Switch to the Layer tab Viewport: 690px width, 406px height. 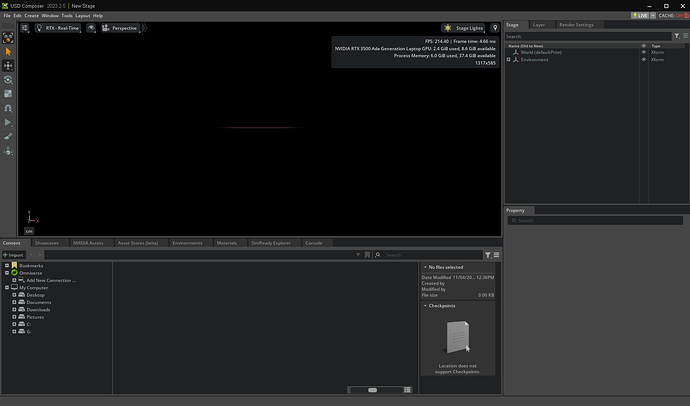pos(539,25)
